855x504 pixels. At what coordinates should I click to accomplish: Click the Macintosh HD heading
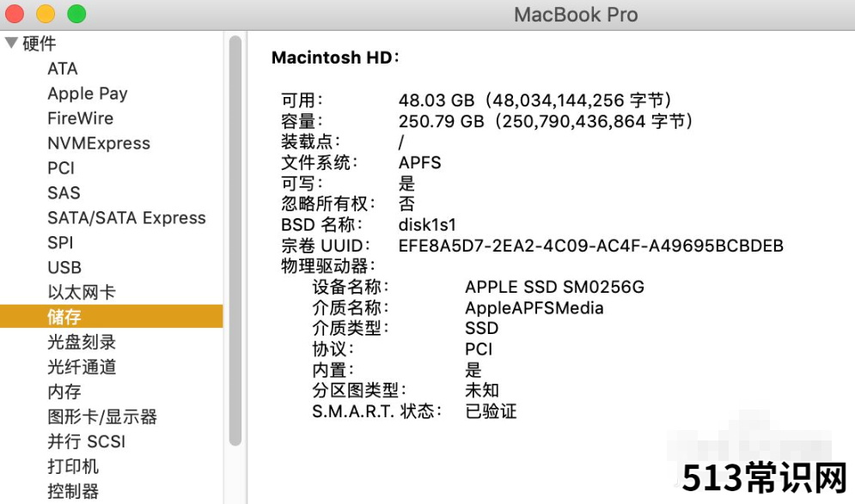(x=335, y=58)
